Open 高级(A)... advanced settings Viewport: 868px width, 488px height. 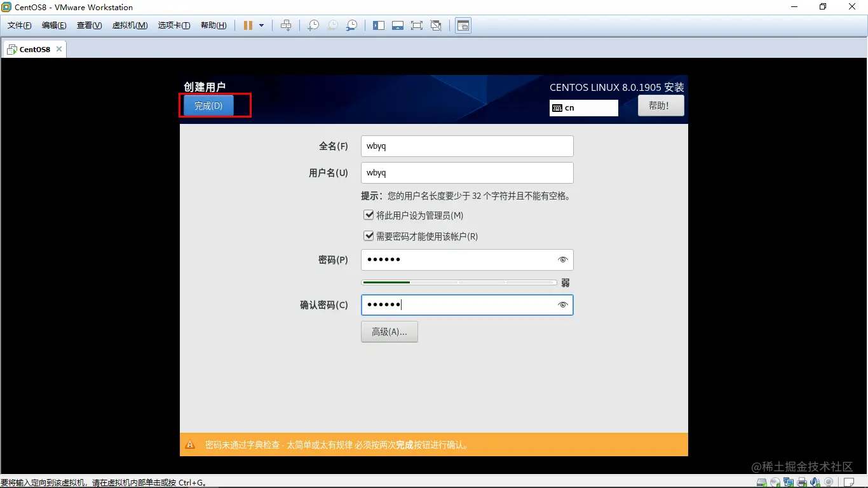click(x=390, y=332)
